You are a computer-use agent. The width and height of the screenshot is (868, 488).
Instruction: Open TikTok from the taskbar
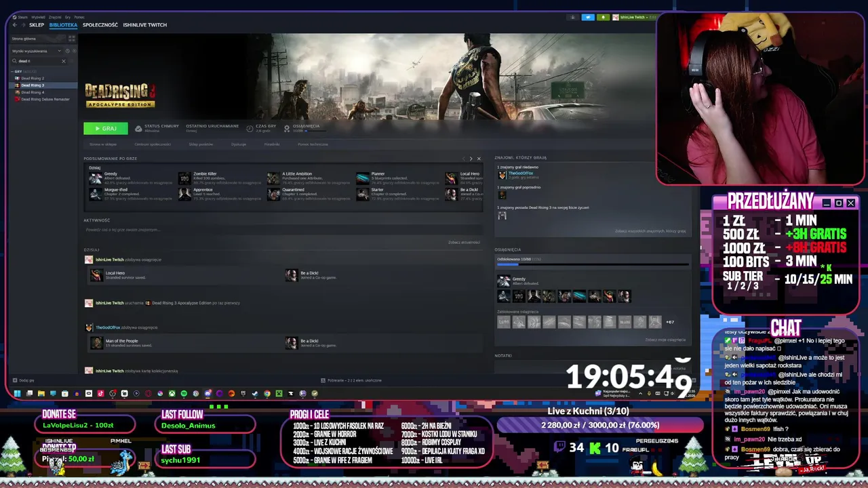pos(100,393)
